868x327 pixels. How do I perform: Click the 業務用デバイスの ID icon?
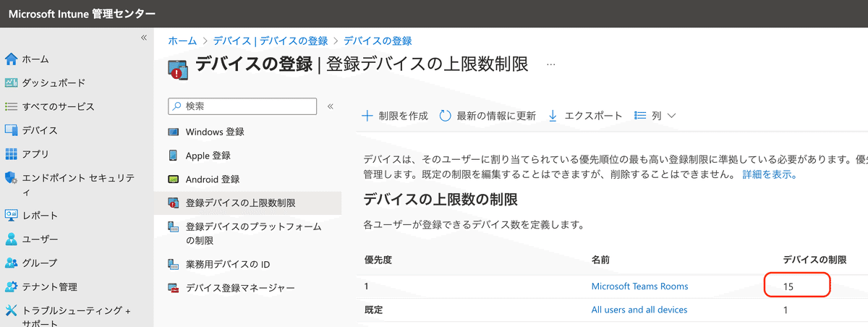tap(174, 264)
